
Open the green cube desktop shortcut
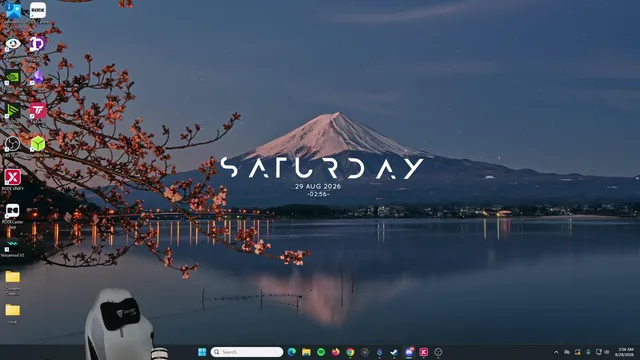point(38,144)
